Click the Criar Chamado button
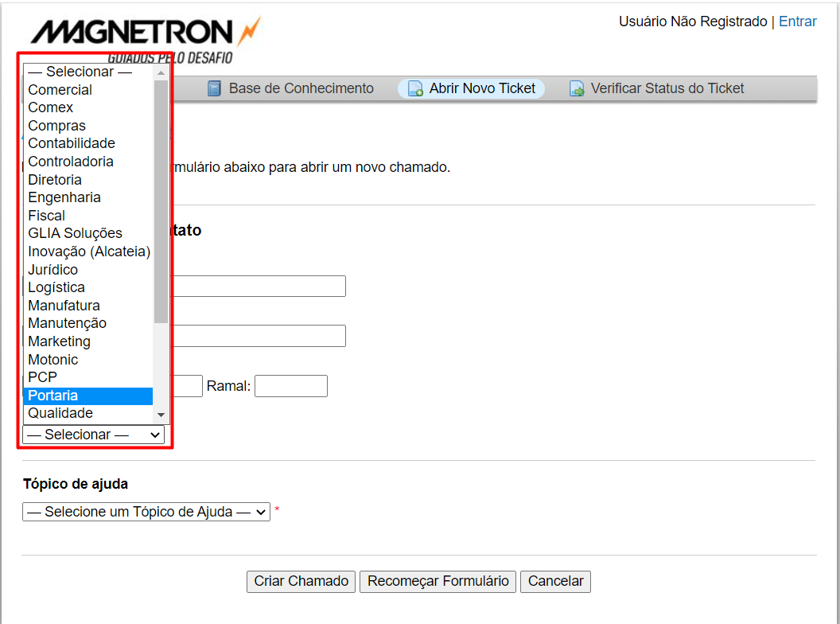This screenshot has height=624, width=840. pyautogui.click(x=301, y=581)
